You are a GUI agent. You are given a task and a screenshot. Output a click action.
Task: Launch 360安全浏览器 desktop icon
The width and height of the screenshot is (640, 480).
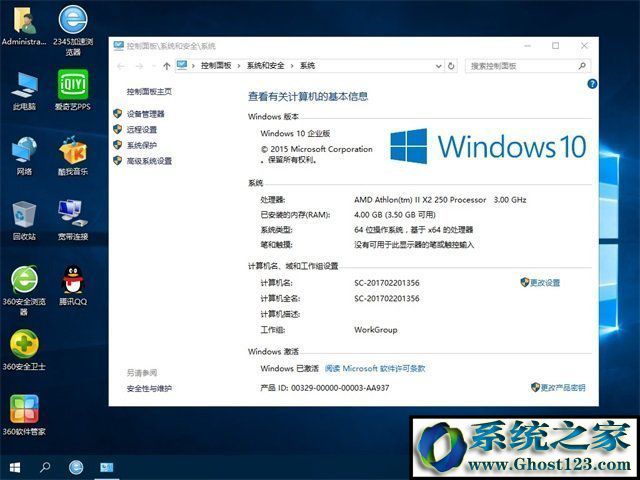point(24,291)
